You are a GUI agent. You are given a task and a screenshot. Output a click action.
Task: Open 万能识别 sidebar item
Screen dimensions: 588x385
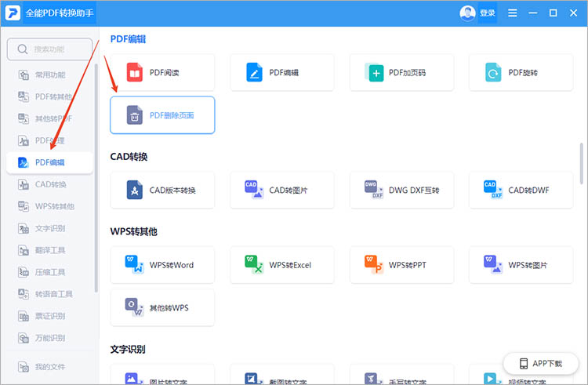49,338
